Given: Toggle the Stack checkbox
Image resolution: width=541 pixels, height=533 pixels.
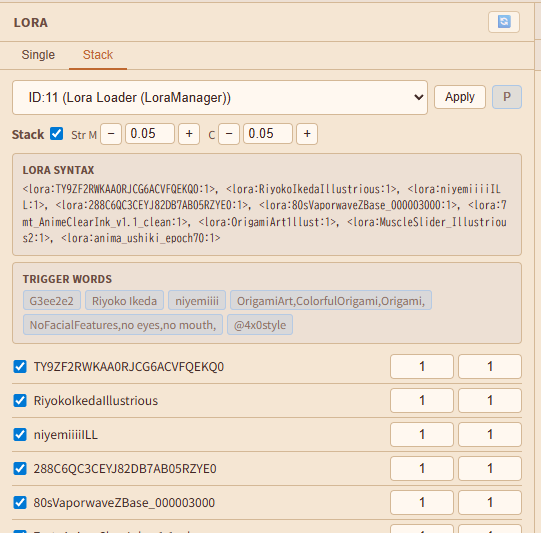Looking at the screenshot, I should [56, 134].
